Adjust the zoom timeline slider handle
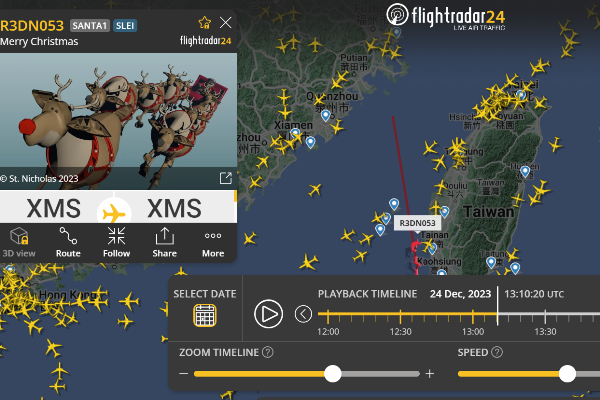 tap(333, 374)
